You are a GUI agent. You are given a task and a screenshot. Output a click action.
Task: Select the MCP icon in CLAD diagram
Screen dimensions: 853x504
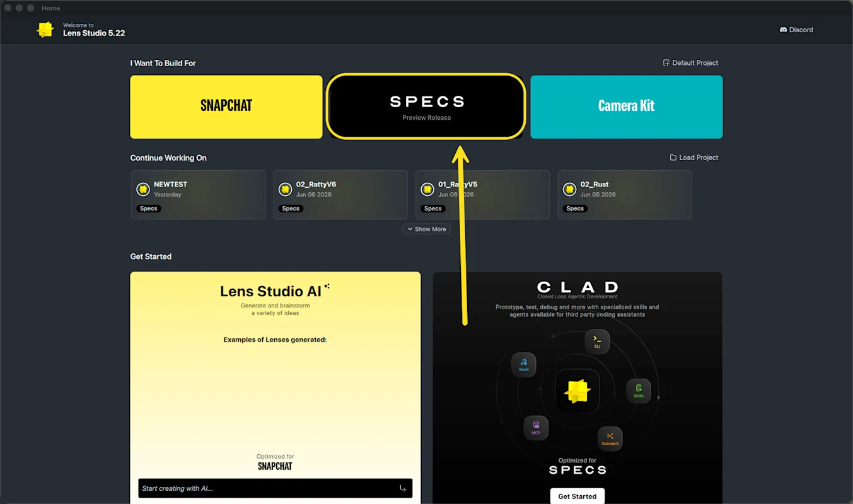536,428
